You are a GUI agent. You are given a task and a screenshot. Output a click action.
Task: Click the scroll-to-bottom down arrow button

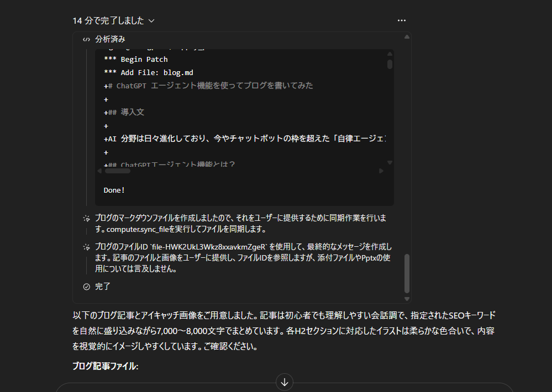tap(285, 382)
